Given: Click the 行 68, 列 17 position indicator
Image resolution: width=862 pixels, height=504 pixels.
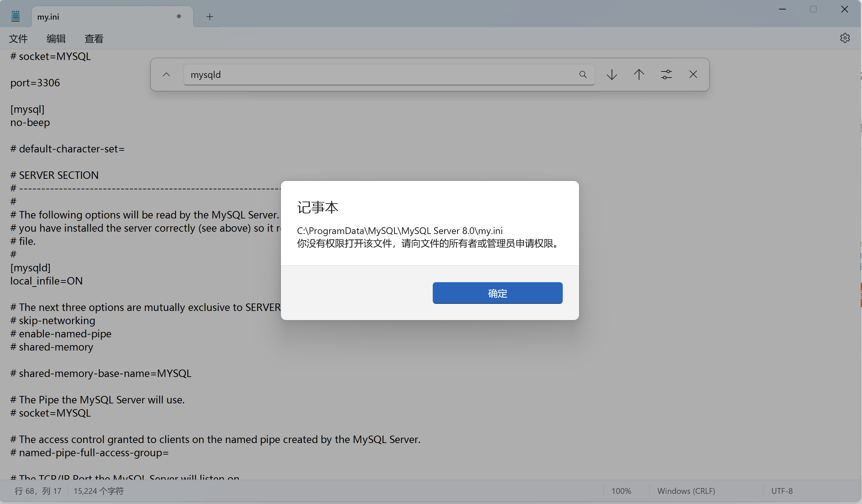Looking at the screenshot, I should pos(38,491).
